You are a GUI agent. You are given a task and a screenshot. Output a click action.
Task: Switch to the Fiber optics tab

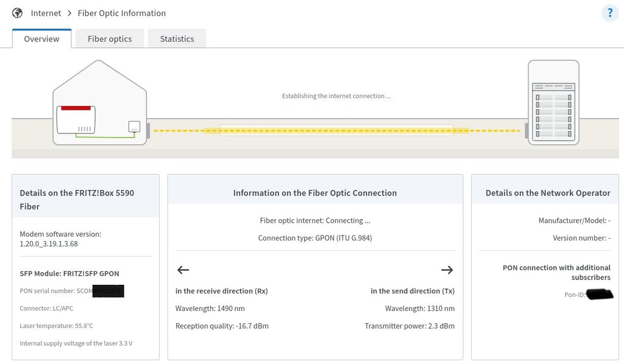(x=110, y=39)
